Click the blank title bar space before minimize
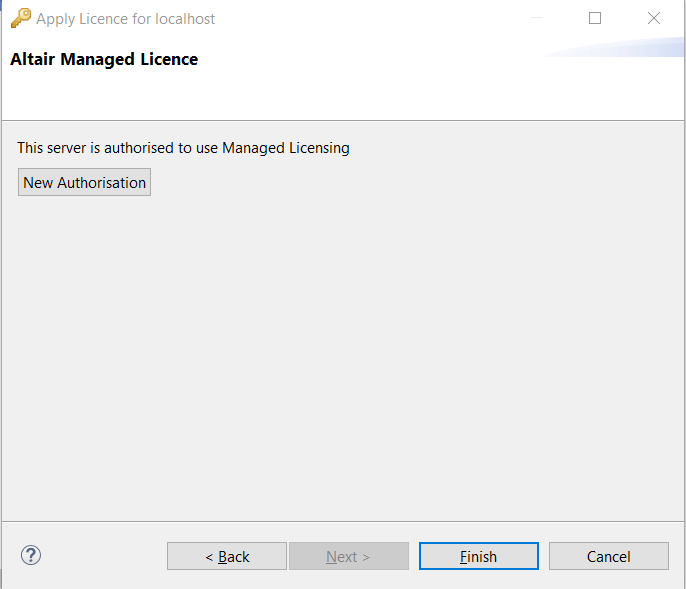 pos(372,18)
